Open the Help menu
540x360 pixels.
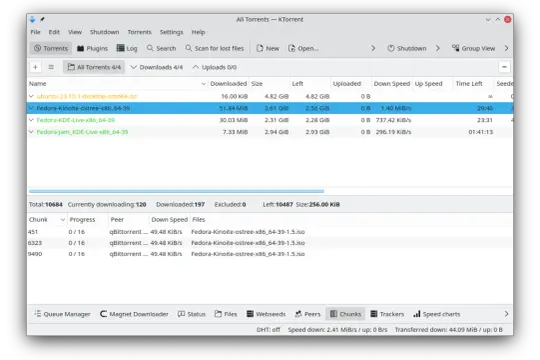[198, 32]
